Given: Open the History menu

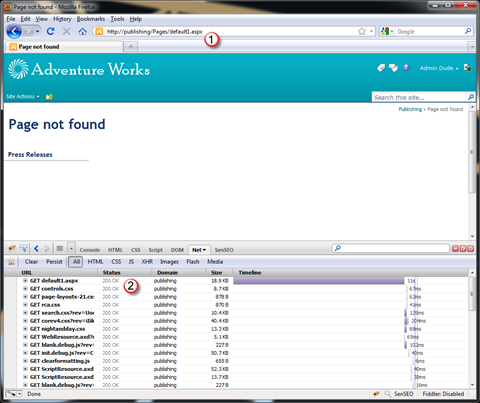Looking at the screenshot, I should [x=62, y=19].
